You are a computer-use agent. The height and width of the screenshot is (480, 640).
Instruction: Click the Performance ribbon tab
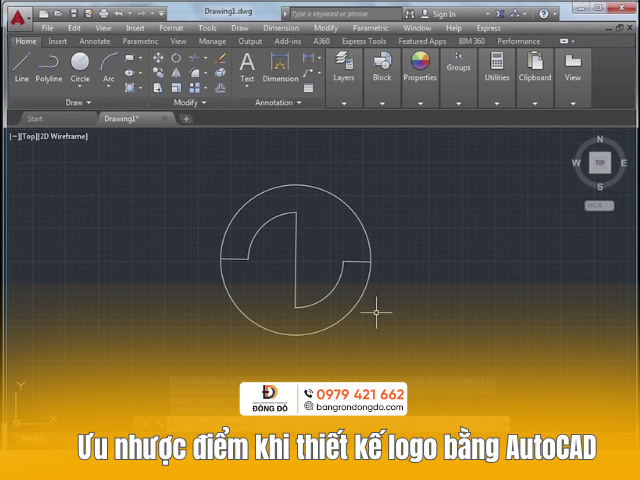[518, 41]
